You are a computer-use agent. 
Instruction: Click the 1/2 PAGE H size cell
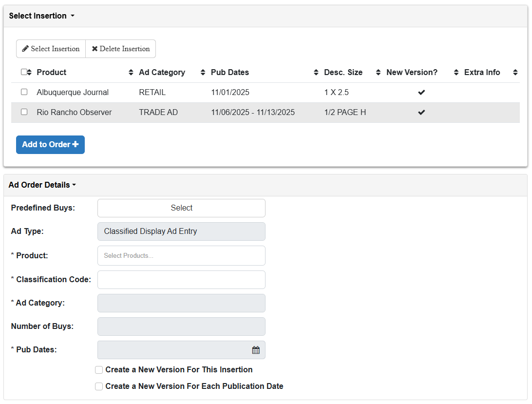pyautogui.click(x=345, y=113)
